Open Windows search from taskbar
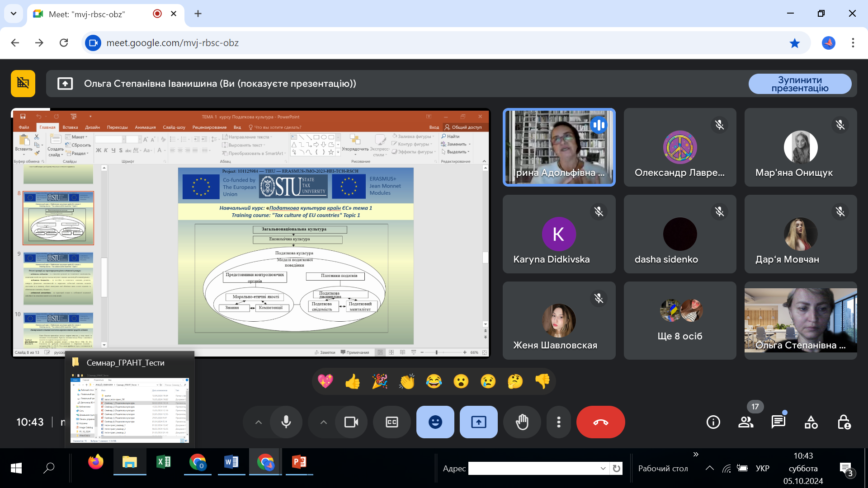The image size is (868, 488). coord(49,468)
